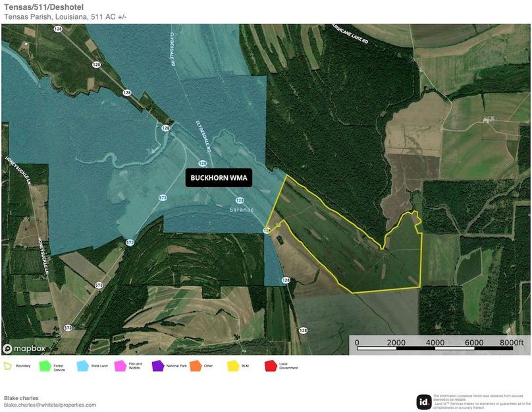Click the orange Other legend swatch
This screenshot has width=532, height=412.
pyautogui.click(x=196, y=365)
